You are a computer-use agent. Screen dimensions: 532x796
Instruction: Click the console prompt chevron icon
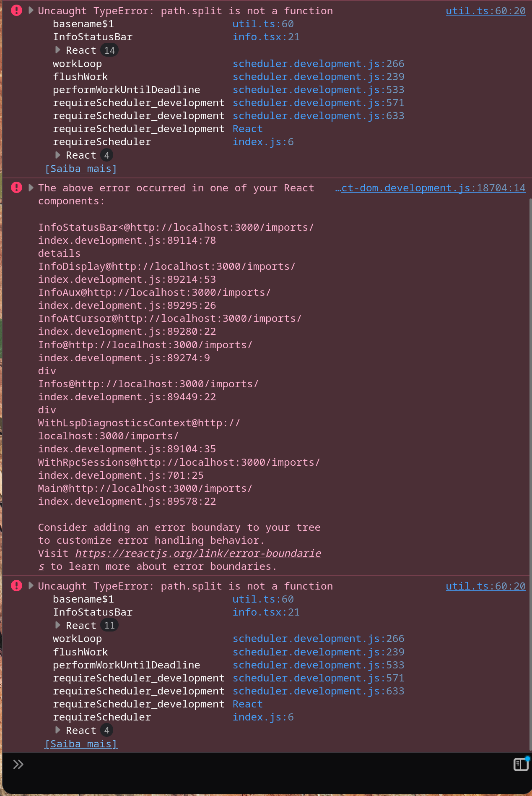pos(18,765)
